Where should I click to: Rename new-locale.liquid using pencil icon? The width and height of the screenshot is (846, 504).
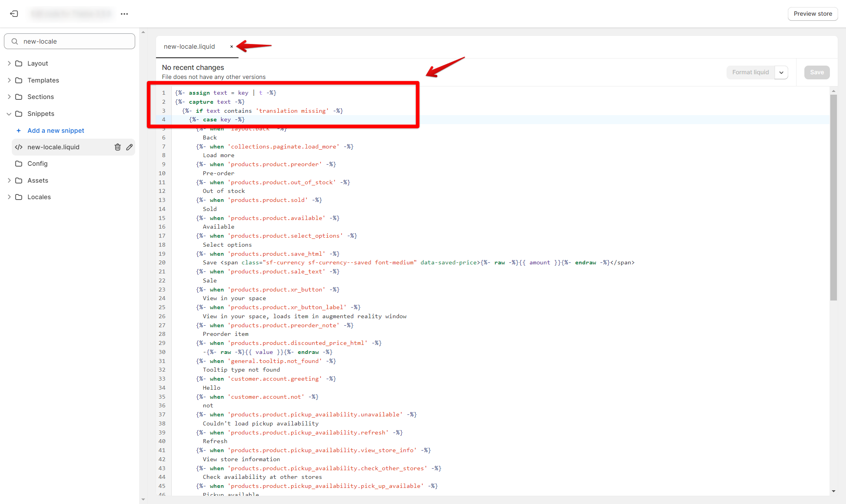(x=129, y=147)
